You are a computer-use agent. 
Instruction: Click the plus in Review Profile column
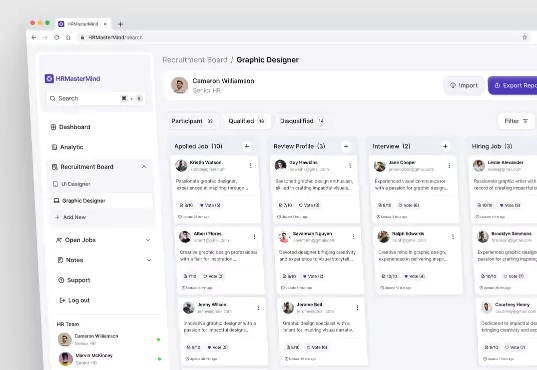[x=346, y=146]
